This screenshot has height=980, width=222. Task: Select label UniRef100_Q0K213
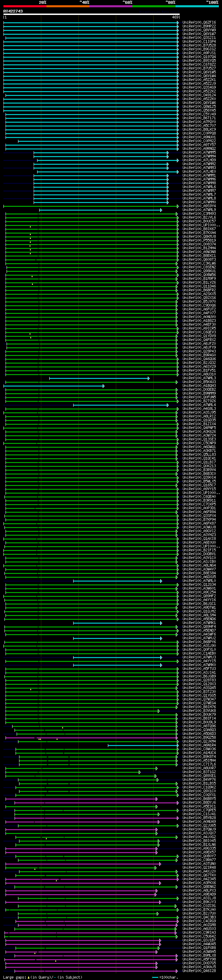coord(199,467)
